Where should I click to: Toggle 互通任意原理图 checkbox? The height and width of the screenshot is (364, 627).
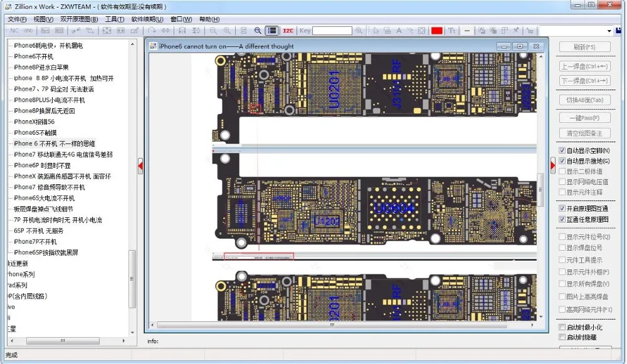click(562, 219)
